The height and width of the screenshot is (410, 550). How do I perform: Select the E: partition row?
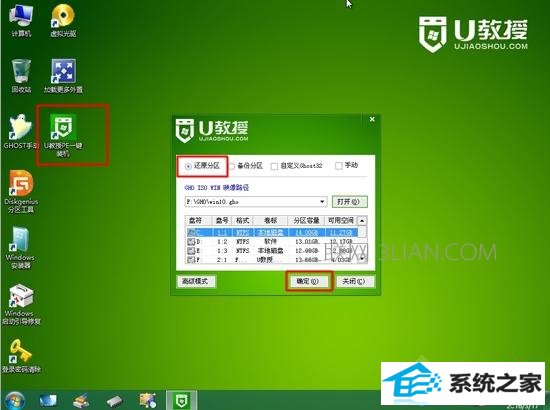(272, 251)
